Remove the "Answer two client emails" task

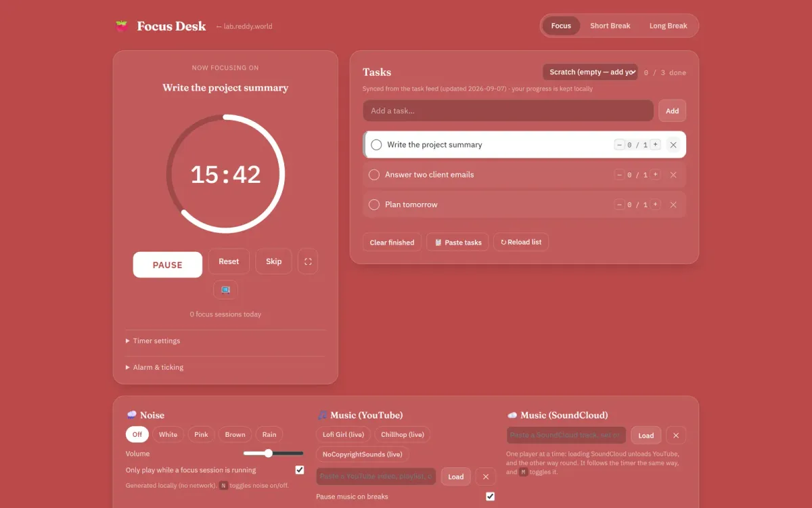pos(673,175)
